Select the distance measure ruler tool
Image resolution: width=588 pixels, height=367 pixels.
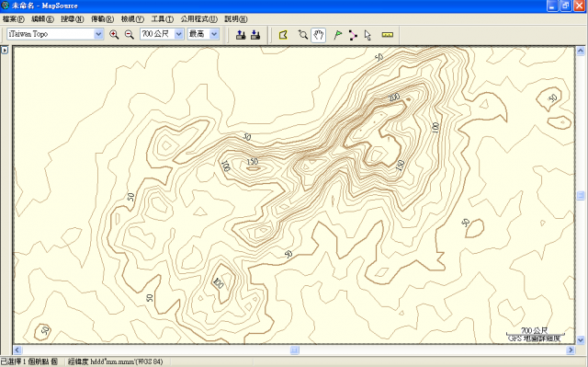click(x=388, y=35)
